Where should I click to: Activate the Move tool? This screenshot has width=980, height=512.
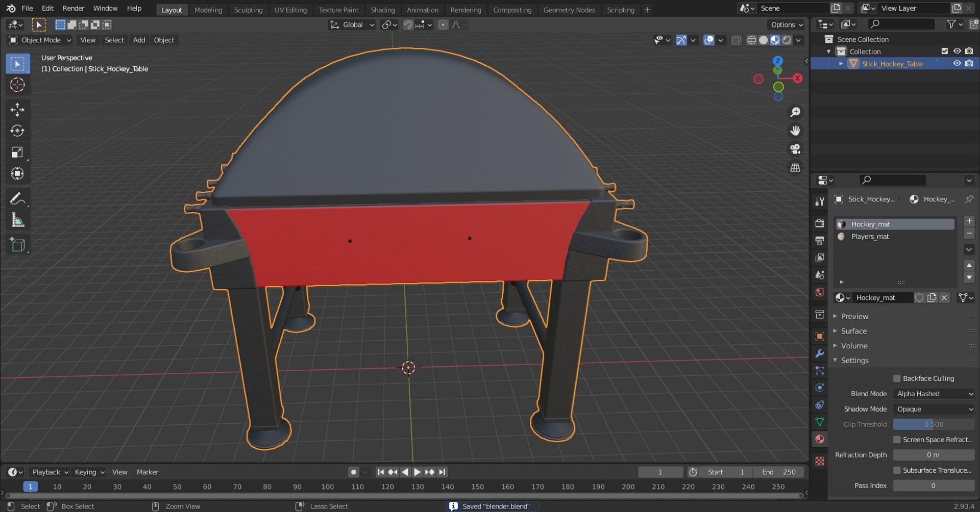(x=17, y=110)
